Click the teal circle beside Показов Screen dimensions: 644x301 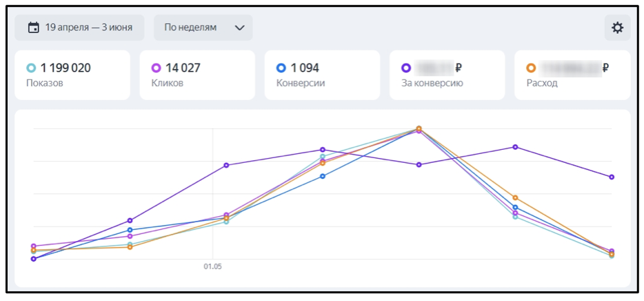[x=31, y=68]
